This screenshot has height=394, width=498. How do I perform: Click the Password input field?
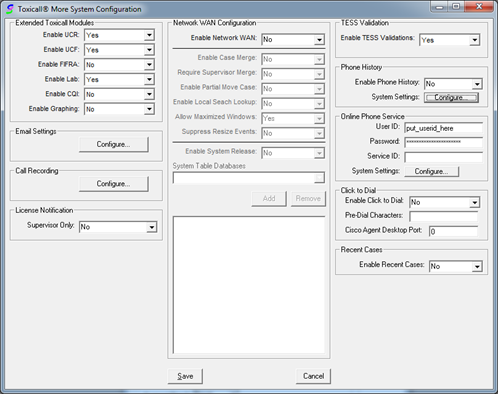pyautogui.click(x=444, y=142)
